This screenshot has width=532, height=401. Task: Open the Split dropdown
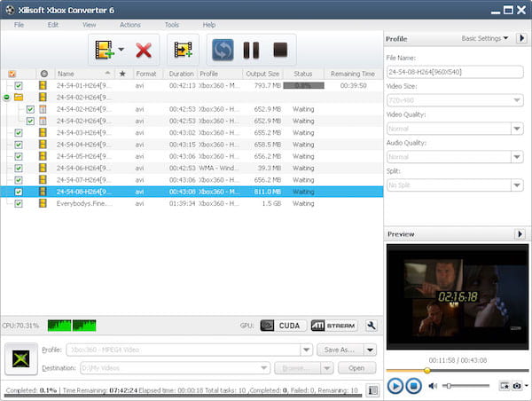pyautogui.click(x=517, y=185)
